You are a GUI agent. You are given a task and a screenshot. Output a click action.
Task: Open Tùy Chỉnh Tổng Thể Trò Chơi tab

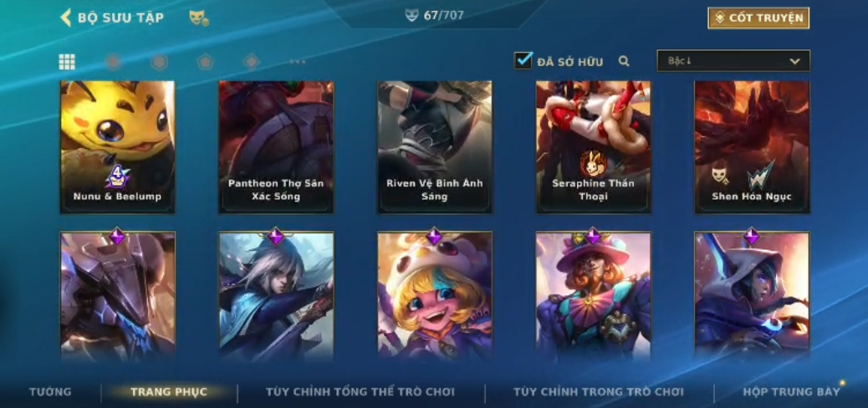pos(360,392)
